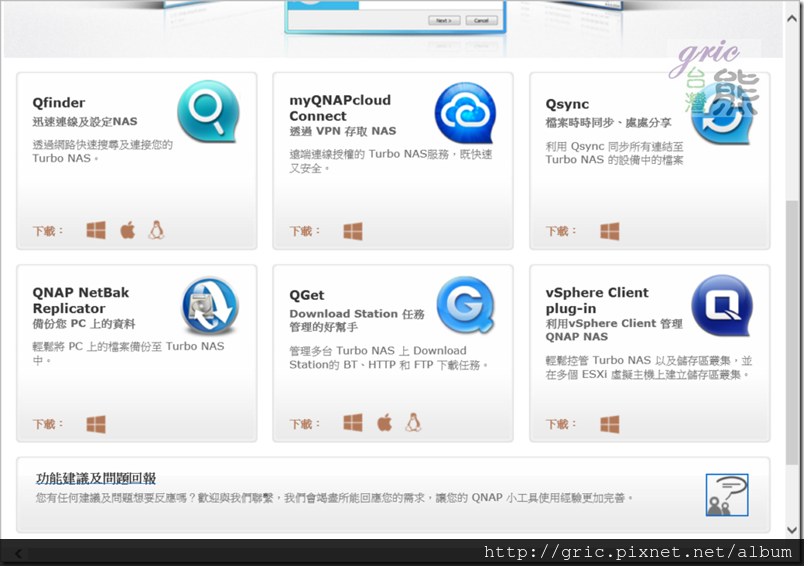Click the Qfinder magnifier app icon

pos(208,111)
